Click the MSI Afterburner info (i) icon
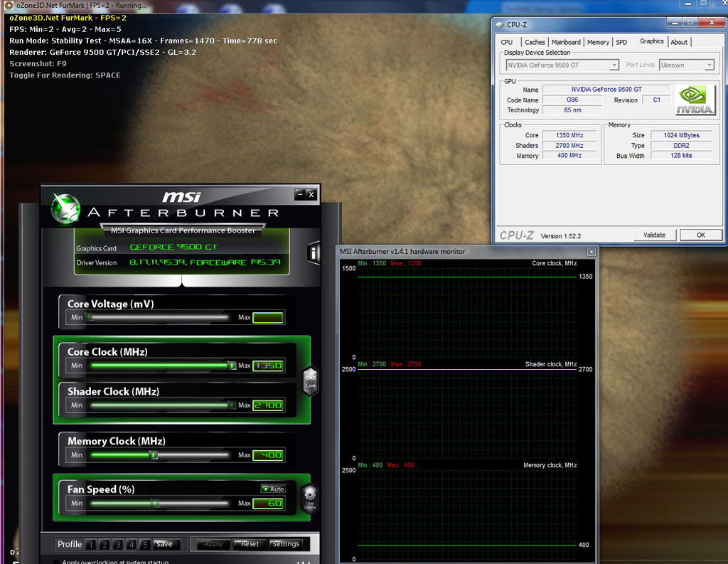Image resolution: width=728 pixels, height=564 pixels. 314,253
